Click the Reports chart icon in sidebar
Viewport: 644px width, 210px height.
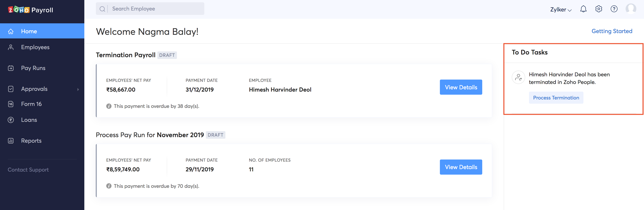(x=11, y=141)
